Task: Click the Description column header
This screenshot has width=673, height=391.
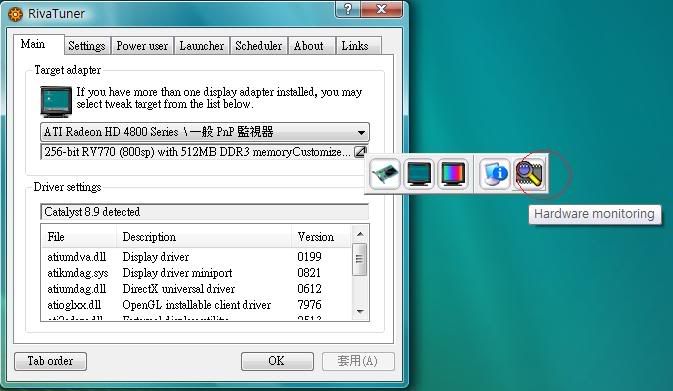Action: coord(204,237)
